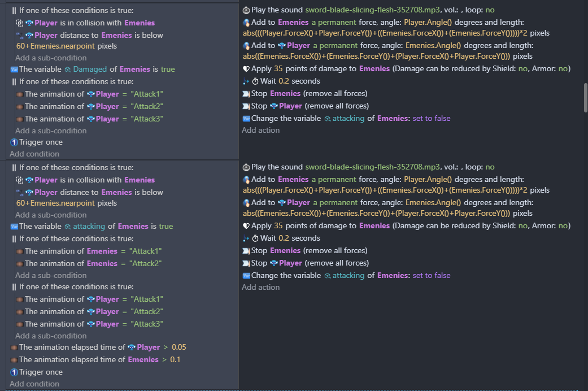Click the Add permanent force icon
Image resolution: width=588 pixels, height=391 pixels.
[245, 21]
